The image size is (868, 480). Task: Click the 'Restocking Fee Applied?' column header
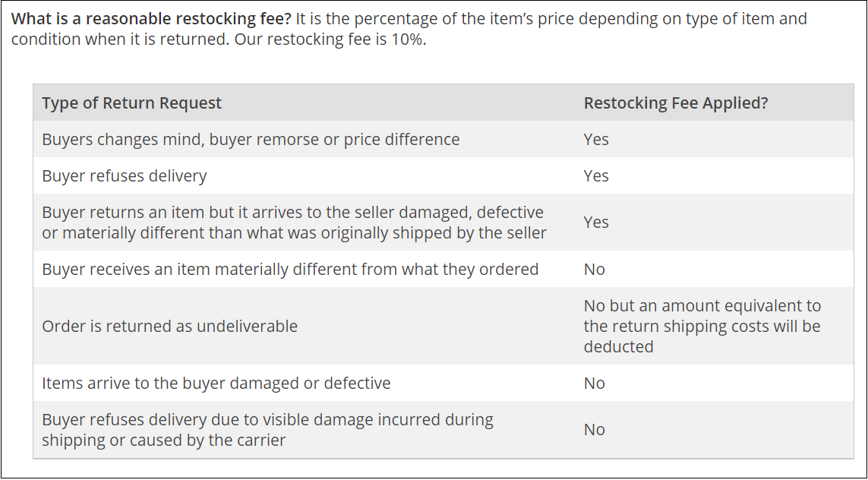coord(675,103)
